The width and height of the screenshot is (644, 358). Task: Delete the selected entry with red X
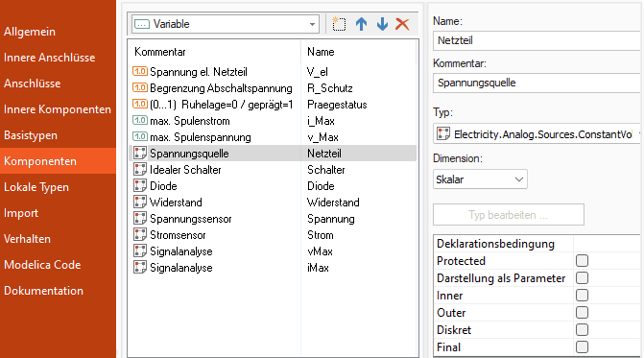[402, 24]
